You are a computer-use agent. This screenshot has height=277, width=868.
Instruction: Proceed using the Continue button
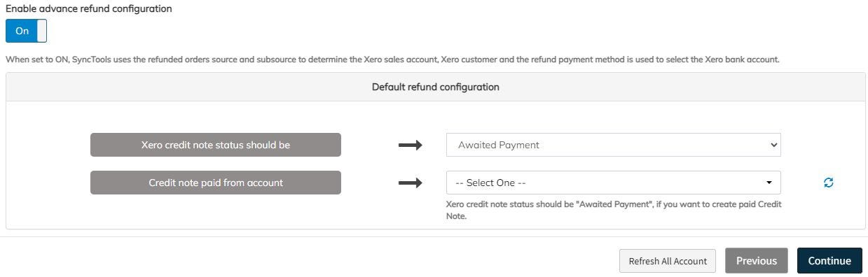tap(829, 261)
